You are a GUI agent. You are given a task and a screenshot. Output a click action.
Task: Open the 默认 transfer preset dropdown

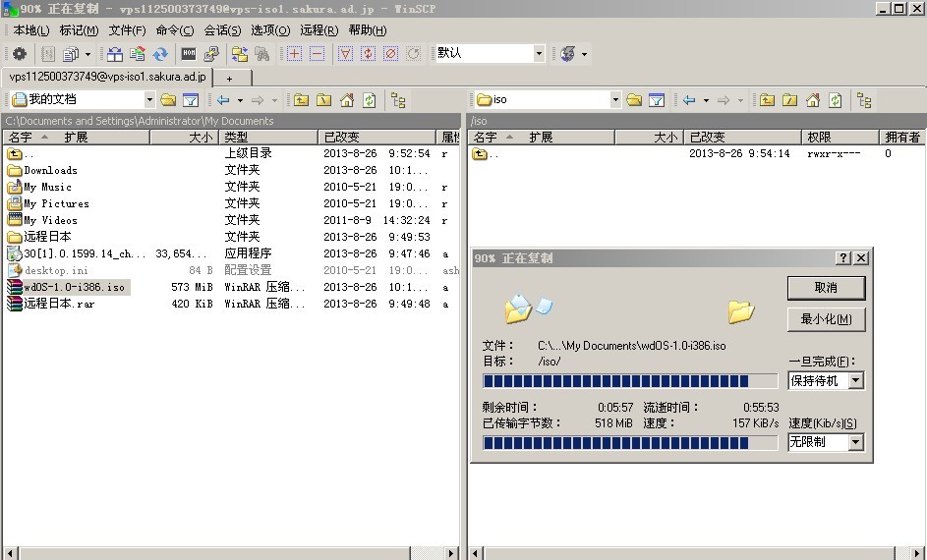[x=539, y=53]
